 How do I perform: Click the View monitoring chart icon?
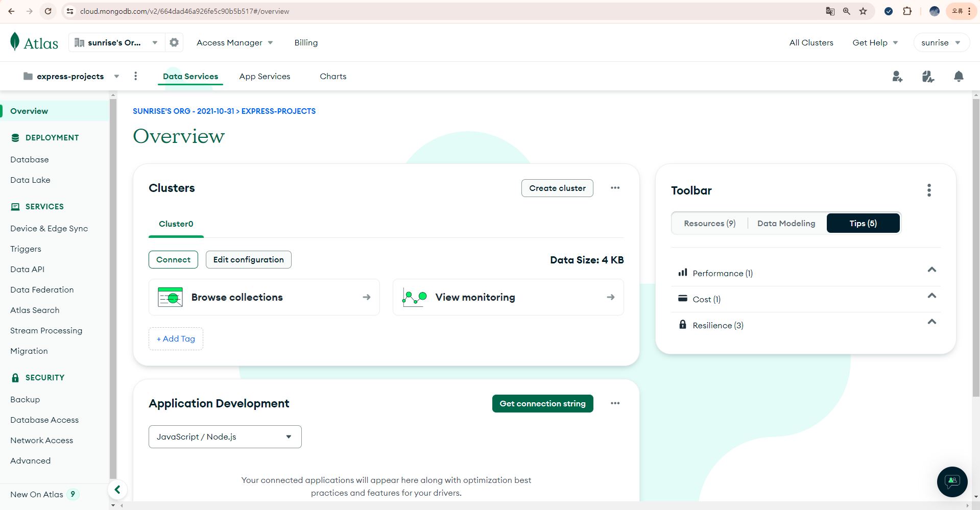(414, 297)
